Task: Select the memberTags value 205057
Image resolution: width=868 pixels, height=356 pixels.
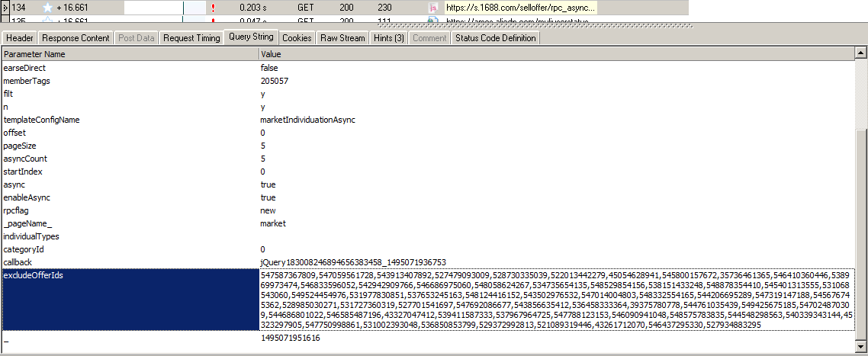Action: click(x=275, y=81)
